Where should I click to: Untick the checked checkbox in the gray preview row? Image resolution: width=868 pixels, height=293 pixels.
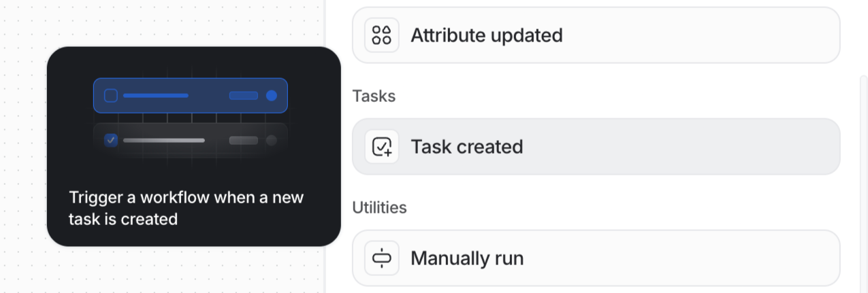coord(111,140)
